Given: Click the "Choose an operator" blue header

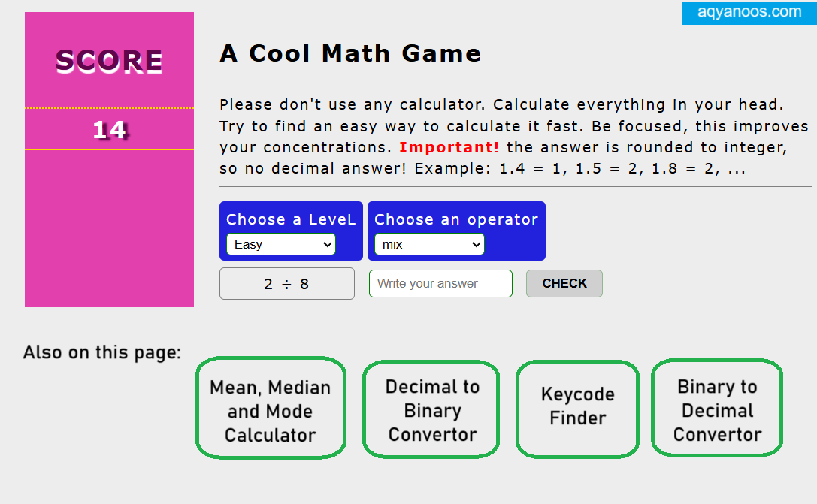Looking at the screenshot, I should coord(456,219).
